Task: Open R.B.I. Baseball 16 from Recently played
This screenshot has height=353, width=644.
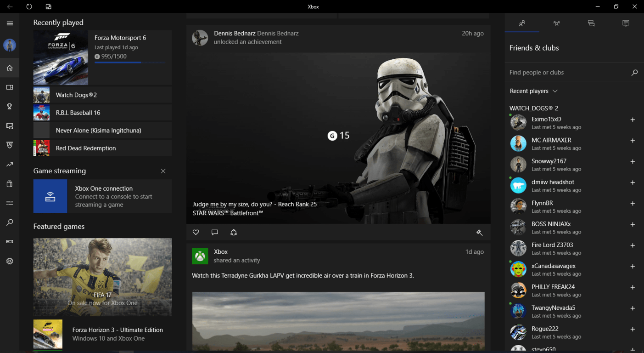Action: point(102,113)
